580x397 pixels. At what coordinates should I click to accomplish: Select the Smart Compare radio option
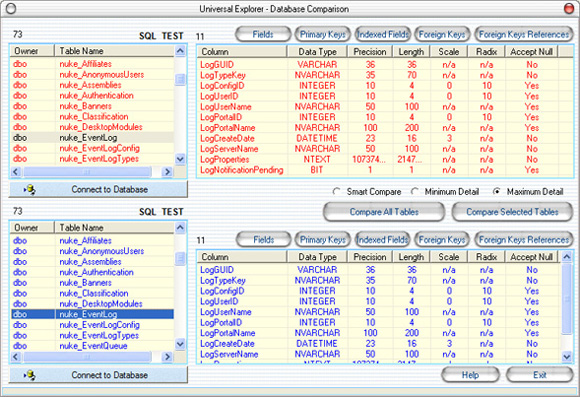click(337, 192)
